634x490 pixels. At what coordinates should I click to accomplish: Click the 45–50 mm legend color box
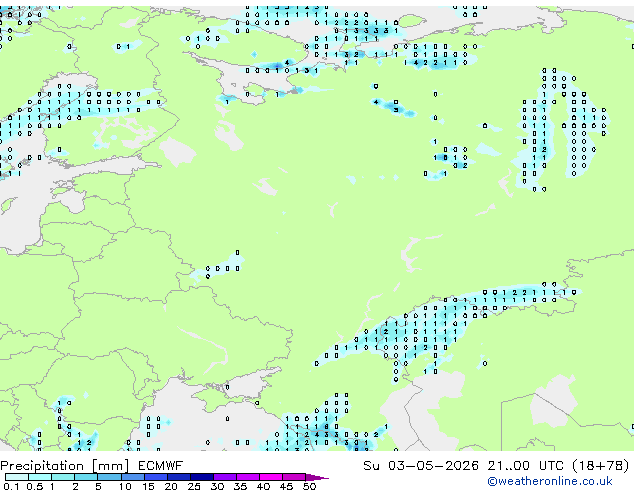[x=294, y=477]
